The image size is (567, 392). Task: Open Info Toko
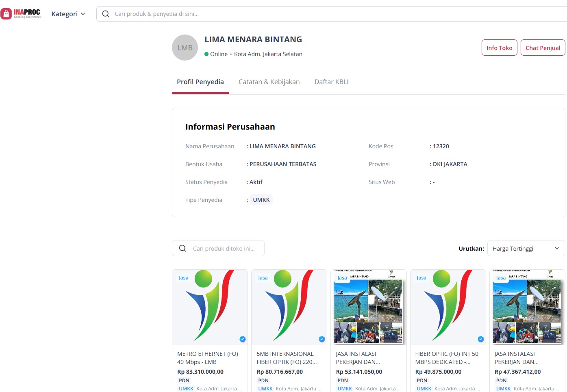pos(500,48)
